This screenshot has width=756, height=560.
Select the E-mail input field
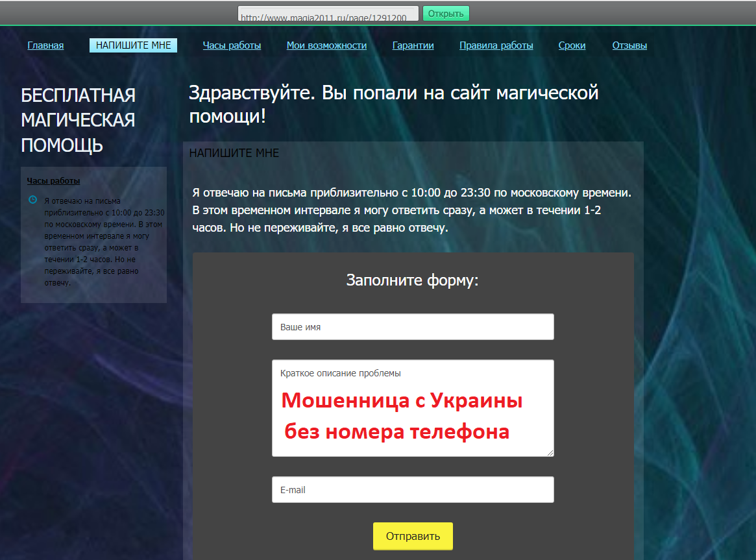pyautogui.click(x=413, y=490)
